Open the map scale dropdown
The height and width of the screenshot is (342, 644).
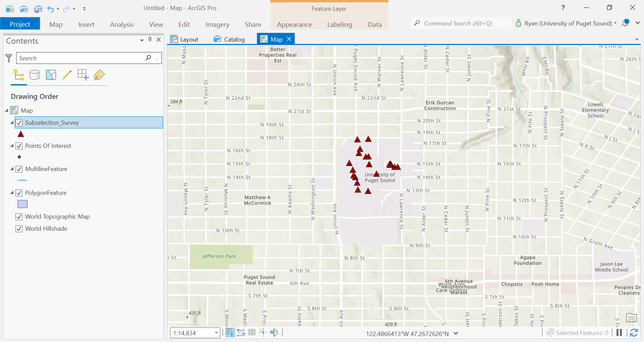(216, 333)
